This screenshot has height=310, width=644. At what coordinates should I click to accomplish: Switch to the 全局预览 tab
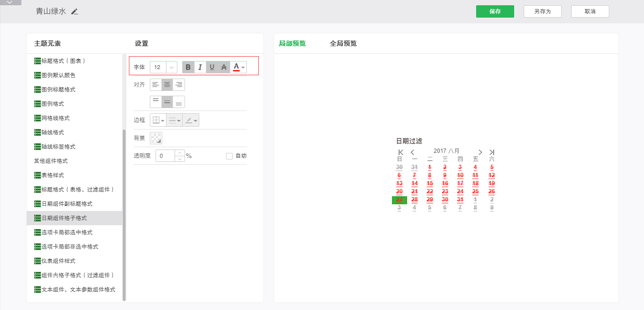(343, 43)
